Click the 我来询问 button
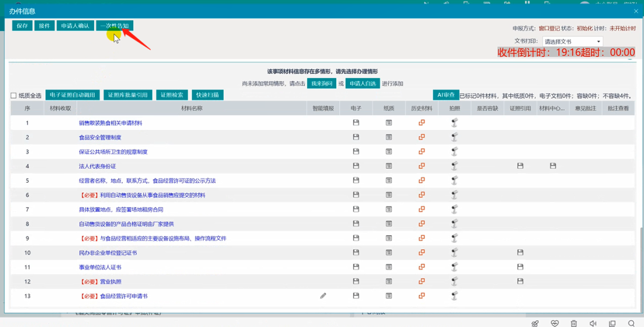The height and width of the screenshot is (327, 644). tap(321, 84)
